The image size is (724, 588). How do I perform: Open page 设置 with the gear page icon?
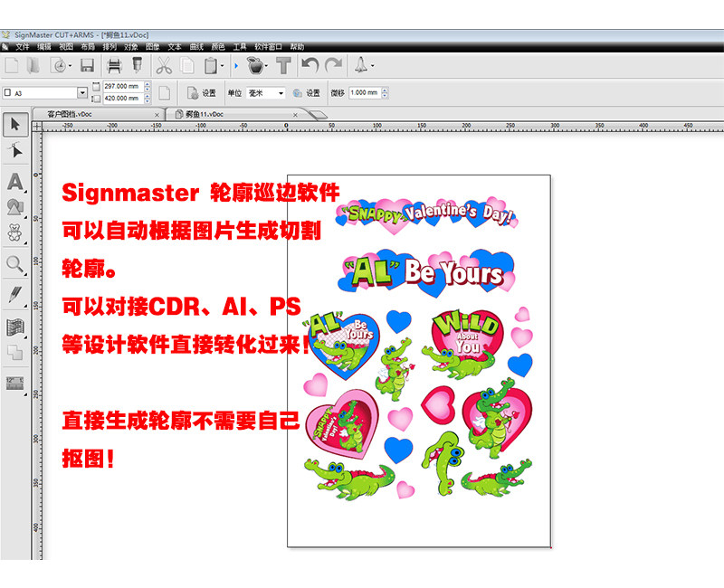coord(202,93)
